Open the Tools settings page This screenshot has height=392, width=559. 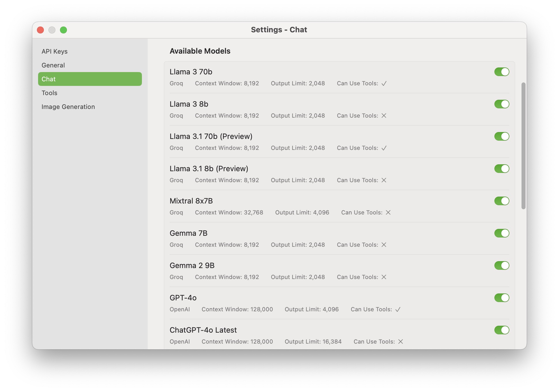(x=49, y=93)
